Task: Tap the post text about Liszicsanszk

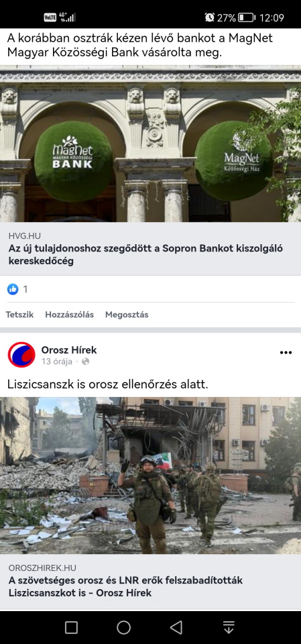Action: (x=108, y=384)
